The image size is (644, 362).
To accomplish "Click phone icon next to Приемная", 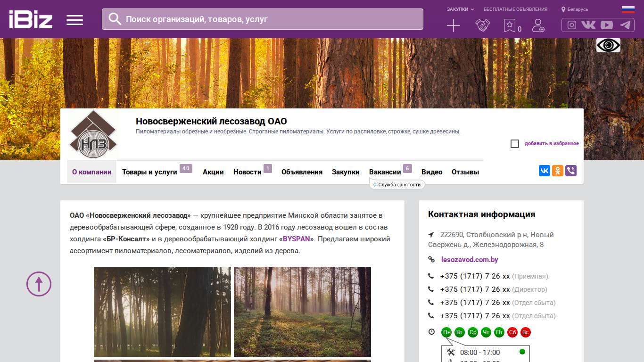I will coord(431,276).
